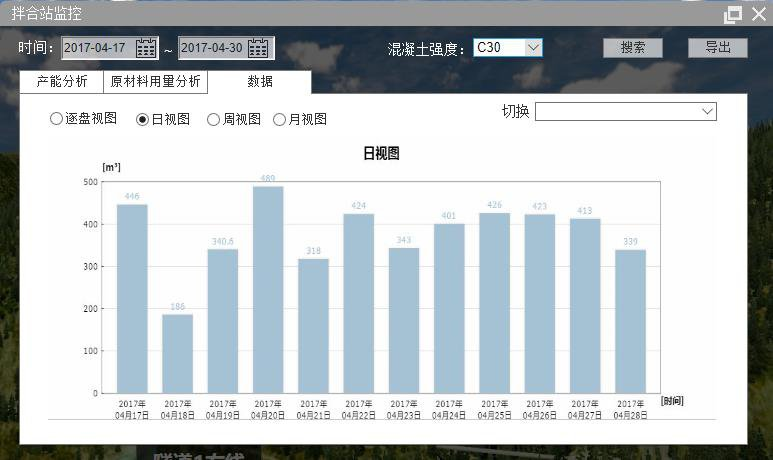Click the [时间] axis label
The height and width of the screenshot is (460, 773).
pyautogui.click(x=672, y=400)
